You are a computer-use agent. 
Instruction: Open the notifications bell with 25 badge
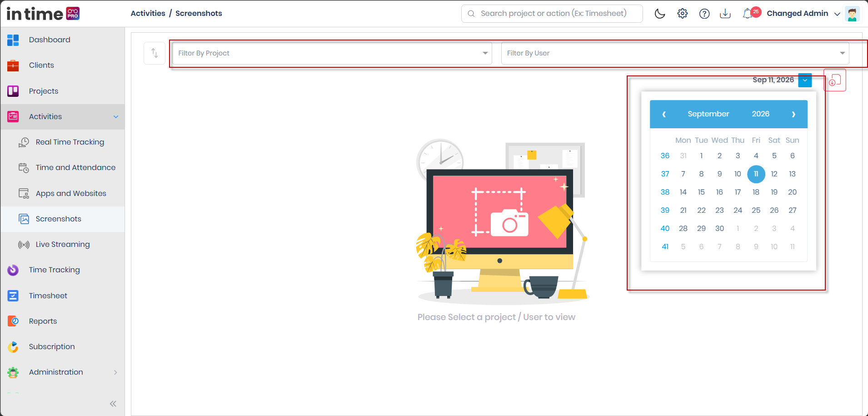click(x=751, y=13)
